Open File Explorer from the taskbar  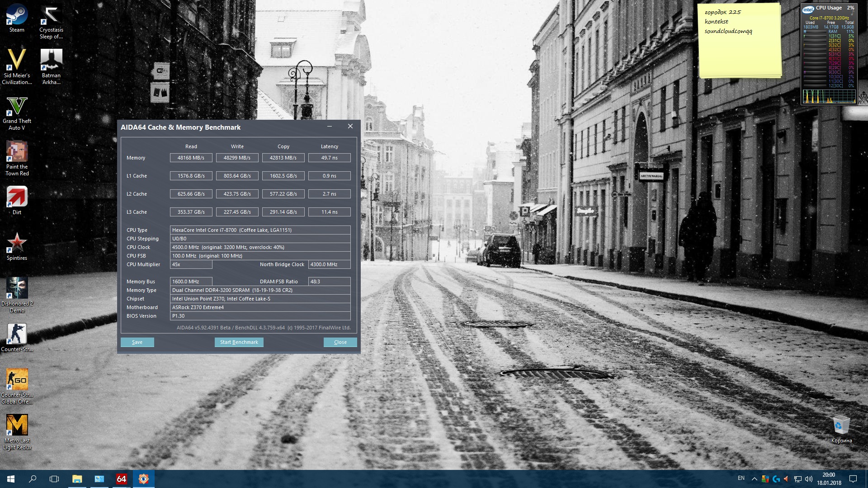tap(77, 479)
